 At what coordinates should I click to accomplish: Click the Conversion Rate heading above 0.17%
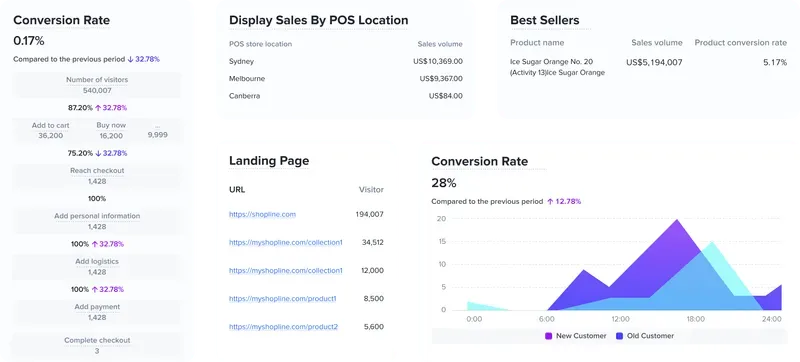coord(61,20)
